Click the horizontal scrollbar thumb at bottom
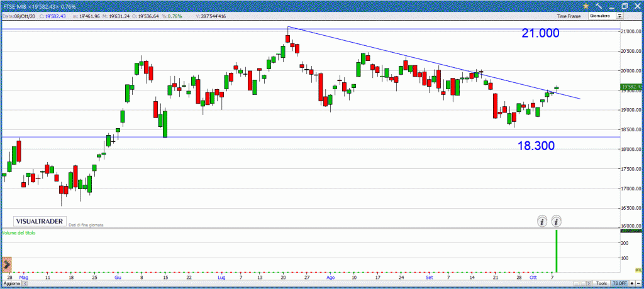This screenshot has width=644, height=289. click(579, 283)
